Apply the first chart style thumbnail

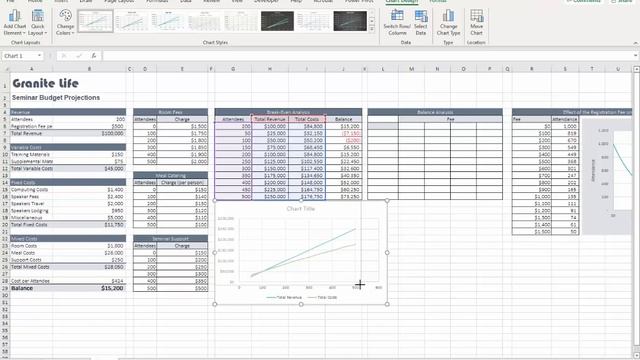96,21
